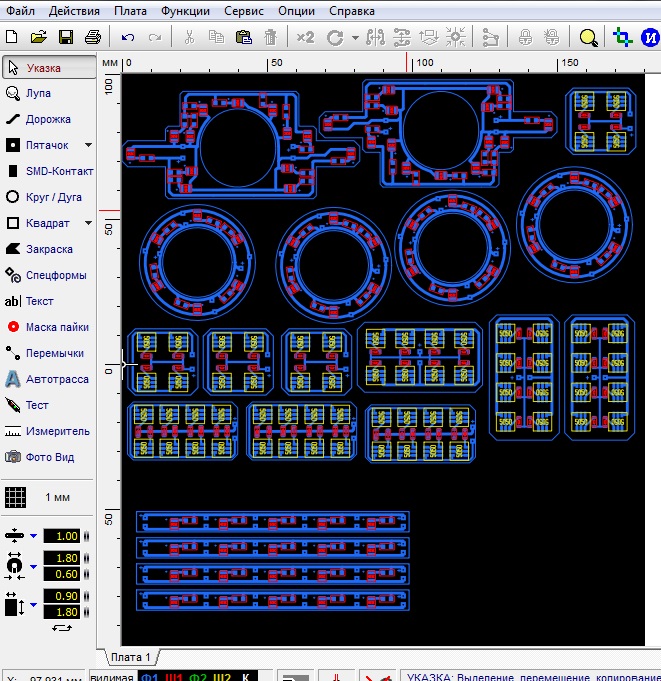Select the Дорожка (track) tool
The width and height of the screenshot is (661, 681).
point(48,119)
